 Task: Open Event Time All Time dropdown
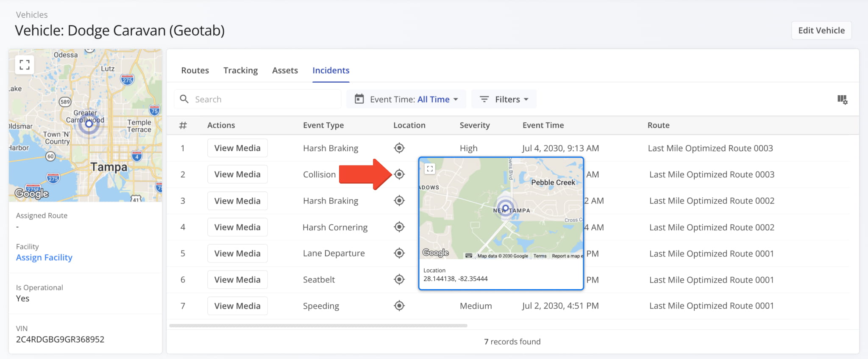tap(406, 99)
